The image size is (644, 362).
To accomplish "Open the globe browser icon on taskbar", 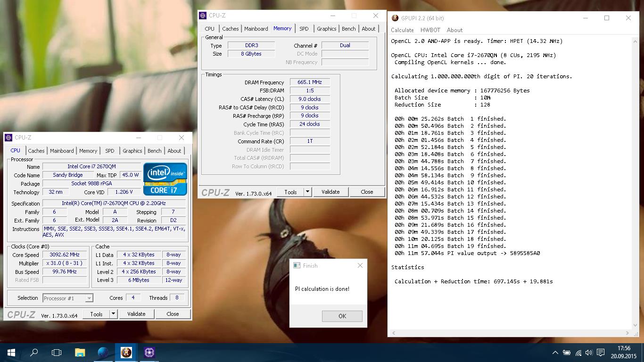I will [103, 352].
